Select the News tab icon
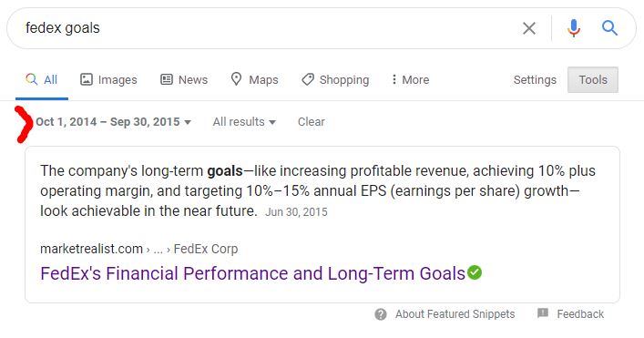 [x=167, y=79]
